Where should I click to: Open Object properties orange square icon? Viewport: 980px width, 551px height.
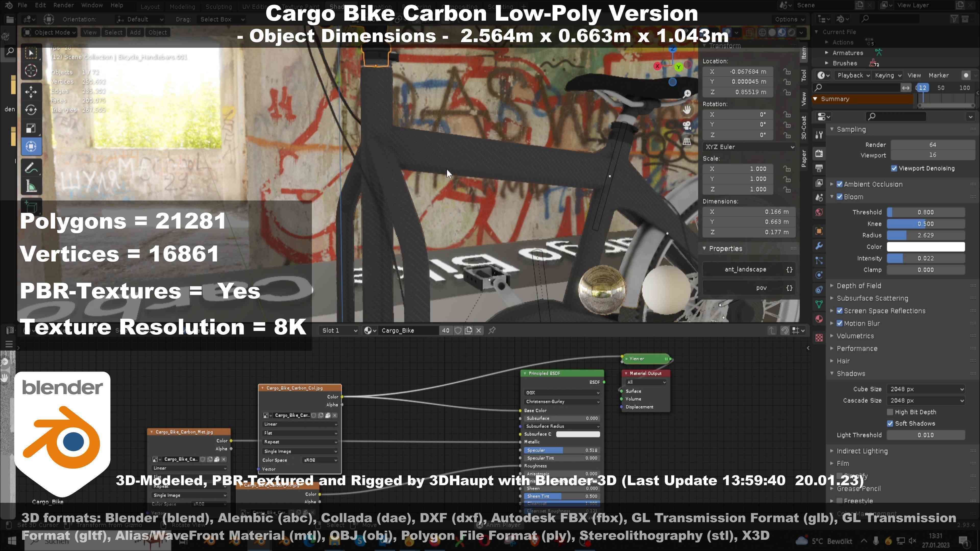pyautogui.click(x=819, y=231)
